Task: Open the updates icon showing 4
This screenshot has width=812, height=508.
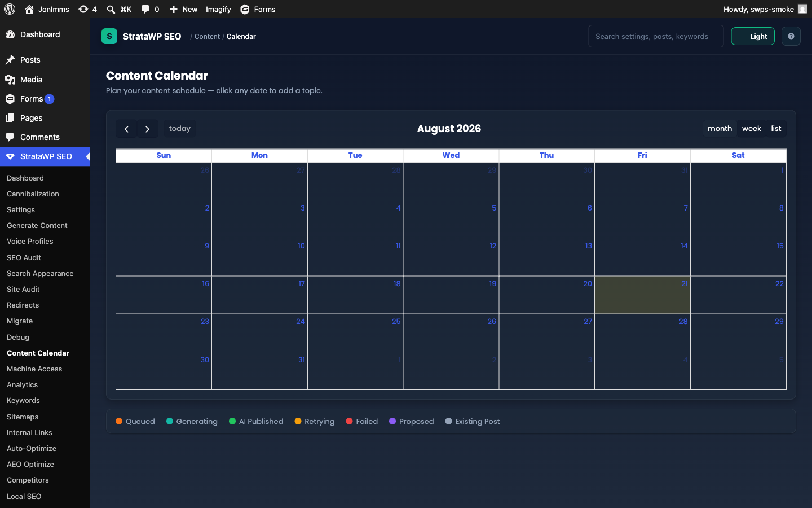Action: pyautogui.click(x=83, y=9)
